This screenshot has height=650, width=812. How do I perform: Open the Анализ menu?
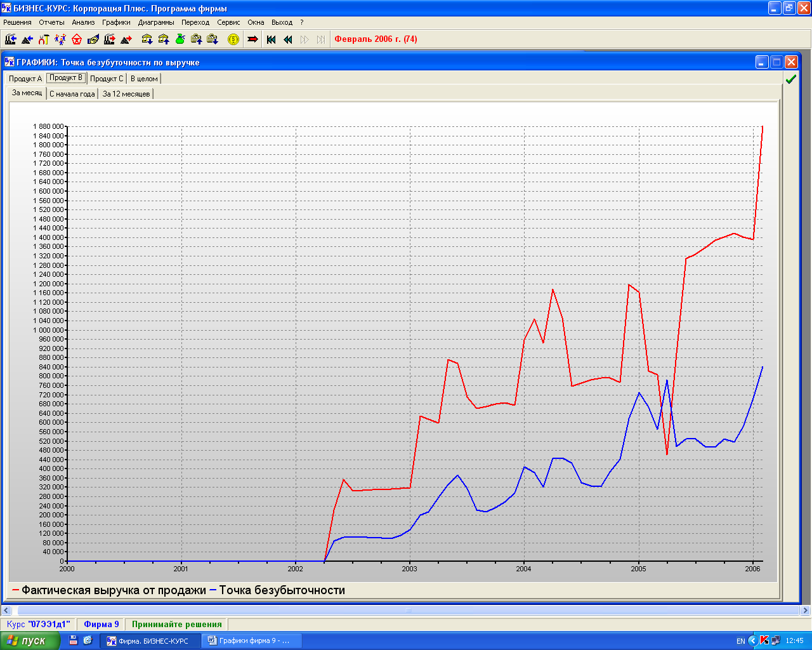83,22
